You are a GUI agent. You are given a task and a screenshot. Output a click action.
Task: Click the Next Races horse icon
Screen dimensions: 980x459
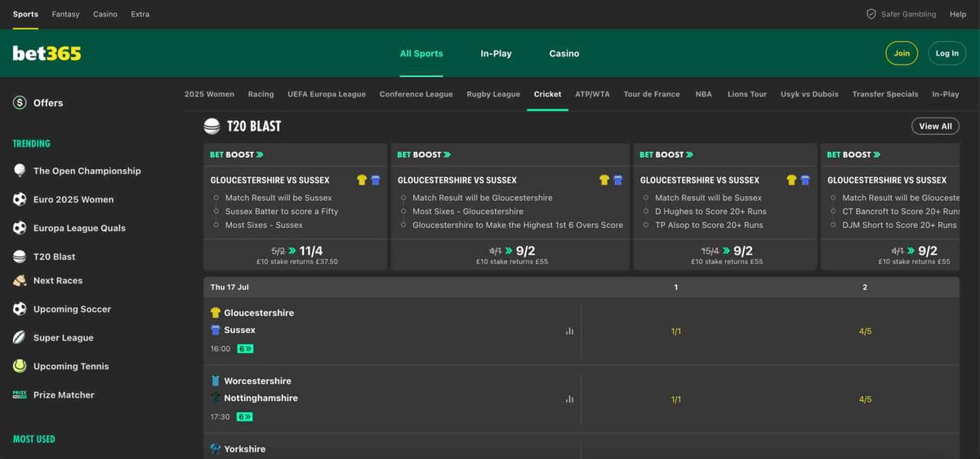click(20, 281)
